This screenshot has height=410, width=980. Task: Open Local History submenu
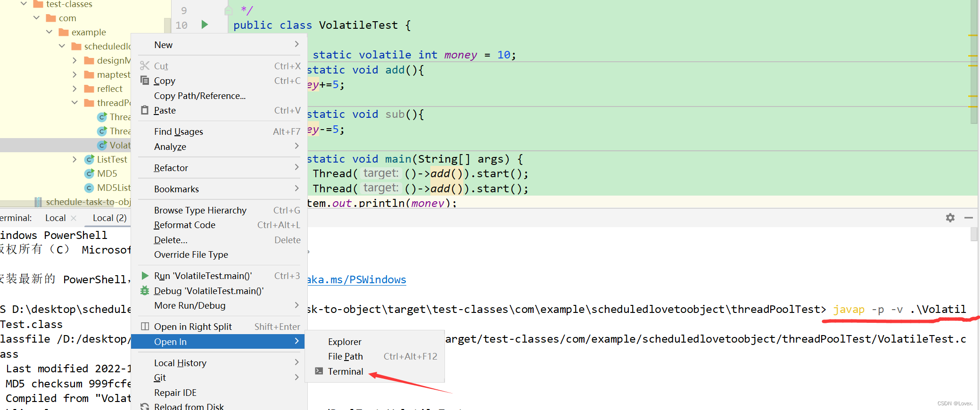coord(219,363)
